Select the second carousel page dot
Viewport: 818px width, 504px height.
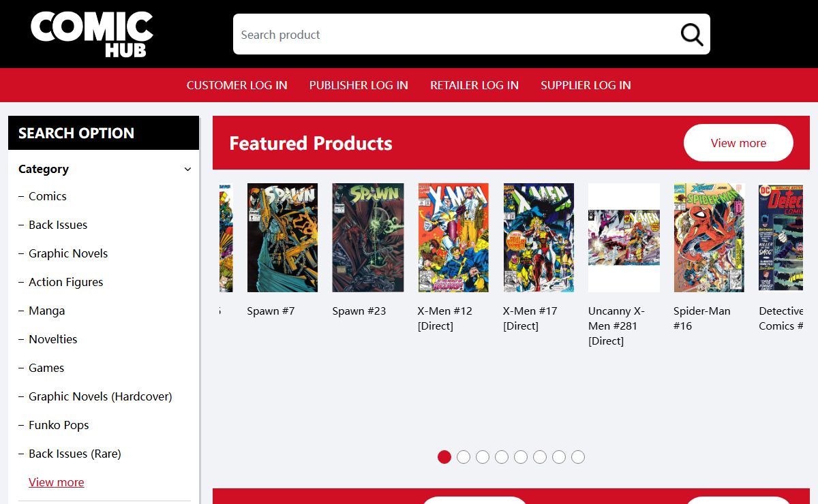pyautogui.click(x=464, y=457)
